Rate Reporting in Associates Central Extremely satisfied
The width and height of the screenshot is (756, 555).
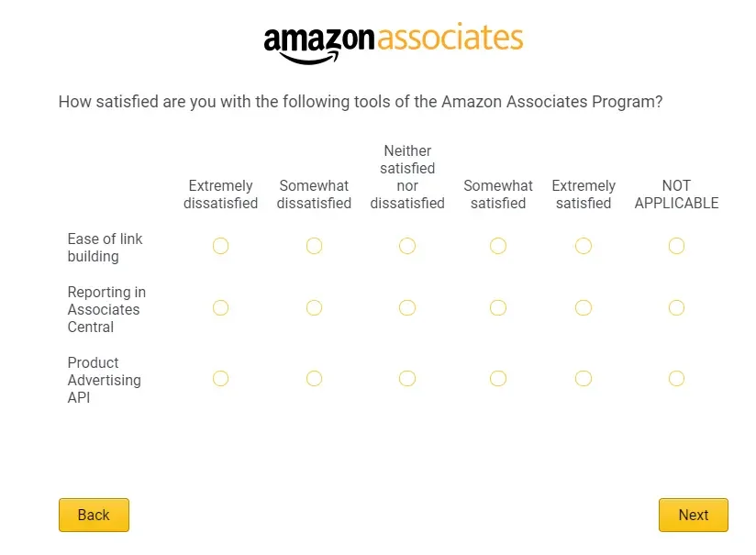coord(584,308)
